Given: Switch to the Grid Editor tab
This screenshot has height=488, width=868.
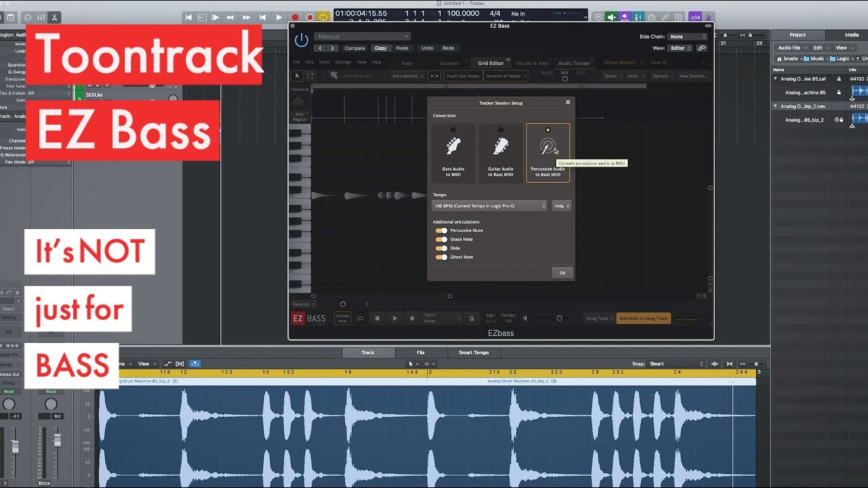Looking at the screenshot, I should [490, 63].
